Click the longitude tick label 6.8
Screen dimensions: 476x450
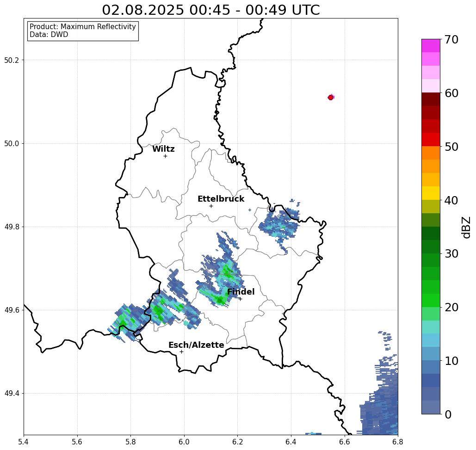click(x=398, y=442)
